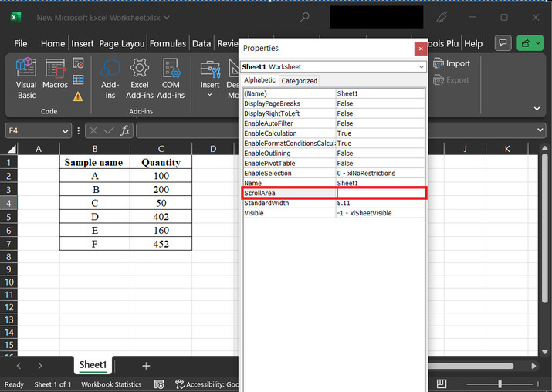Click the ScrollArea property value field

(x=381, y=193)
